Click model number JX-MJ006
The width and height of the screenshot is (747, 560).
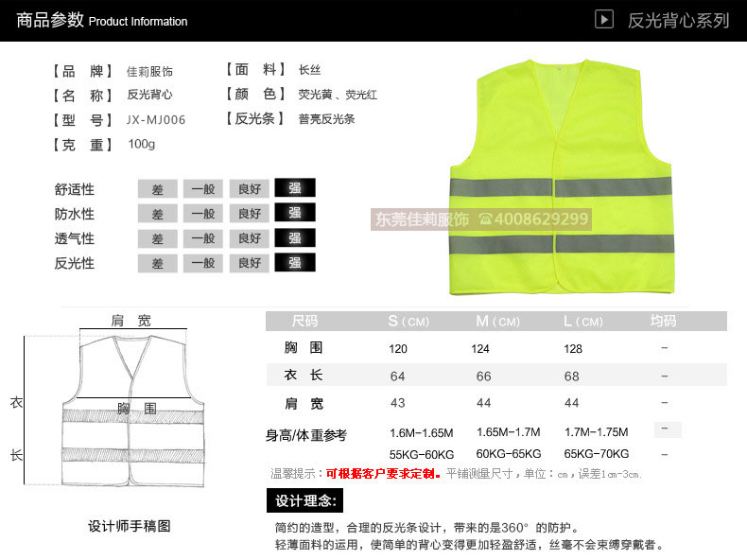pyautogui.click(x=156, y=120)
